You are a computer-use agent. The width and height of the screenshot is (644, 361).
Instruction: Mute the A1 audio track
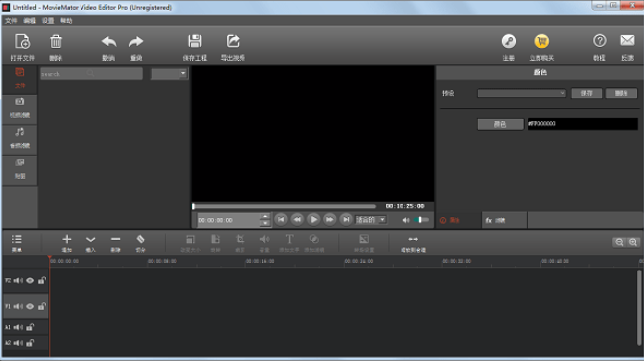coord(18,328)
